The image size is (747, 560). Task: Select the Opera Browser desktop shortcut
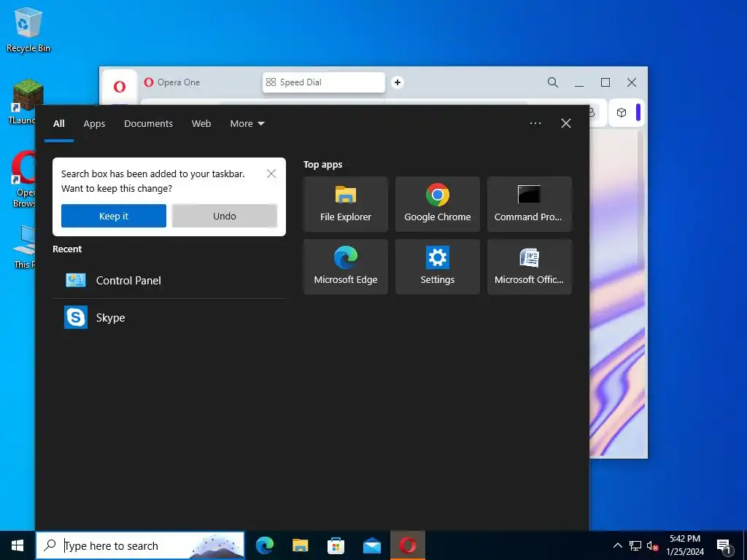coord(23,179)
